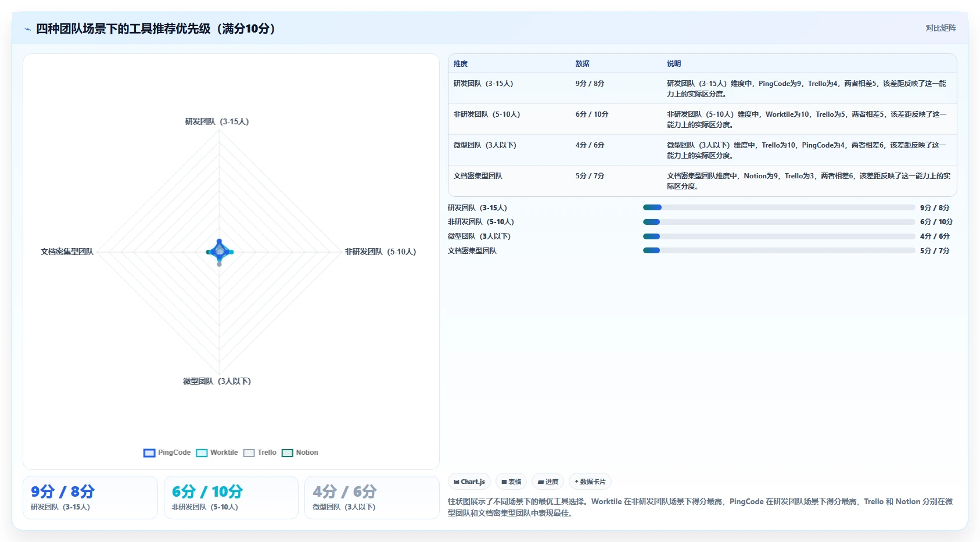Click radar axis label 微型团队（3人以下）
This screenshot has width=980, height=542.
(217, 381)
